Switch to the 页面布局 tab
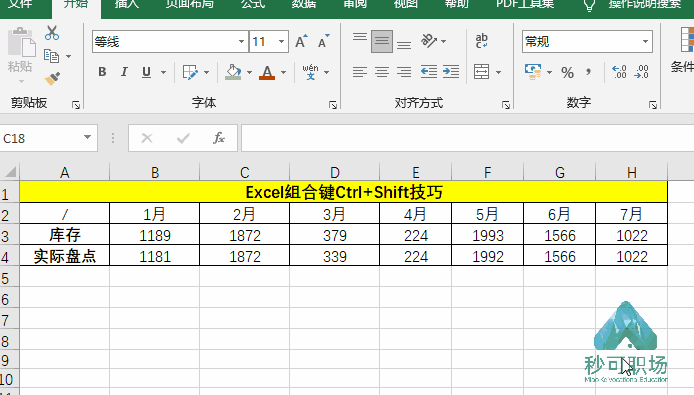The width and height of the screenshot is (694, 395). point(189,4)
